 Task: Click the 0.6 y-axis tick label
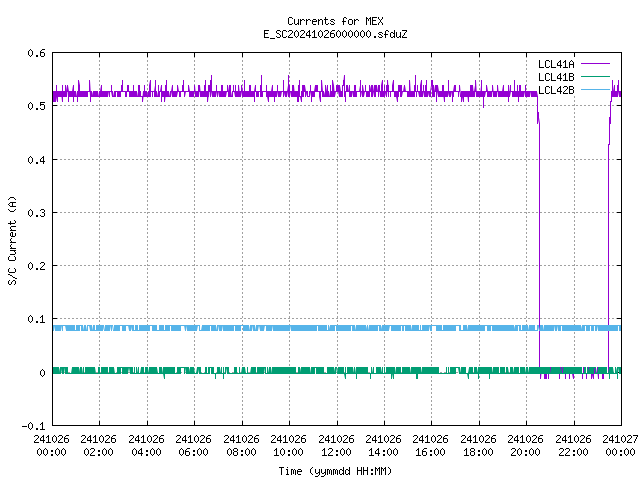[x=36, y=53]
